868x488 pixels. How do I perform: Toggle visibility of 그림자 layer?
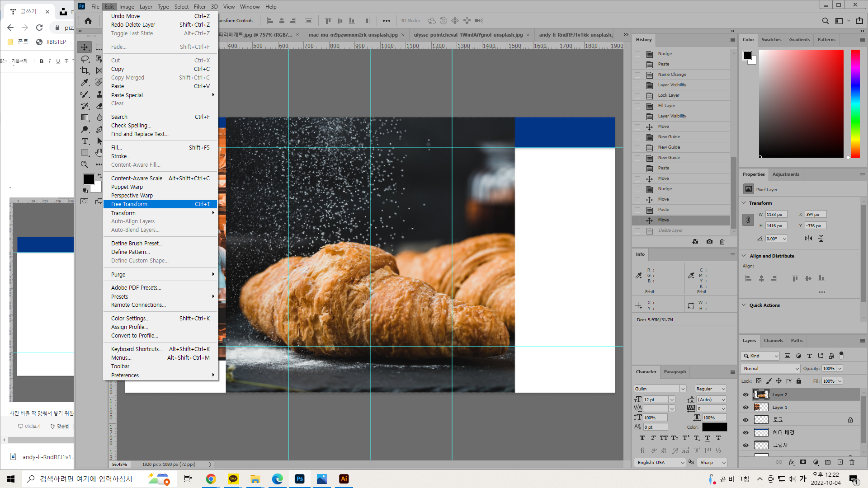[745, 445]
